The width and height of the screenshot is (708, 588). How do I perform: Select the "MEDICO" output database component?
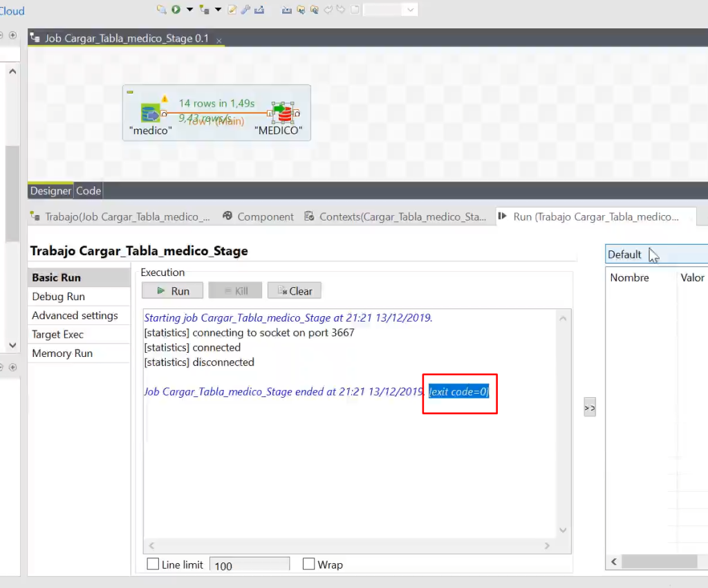click(x=283, y=113)
